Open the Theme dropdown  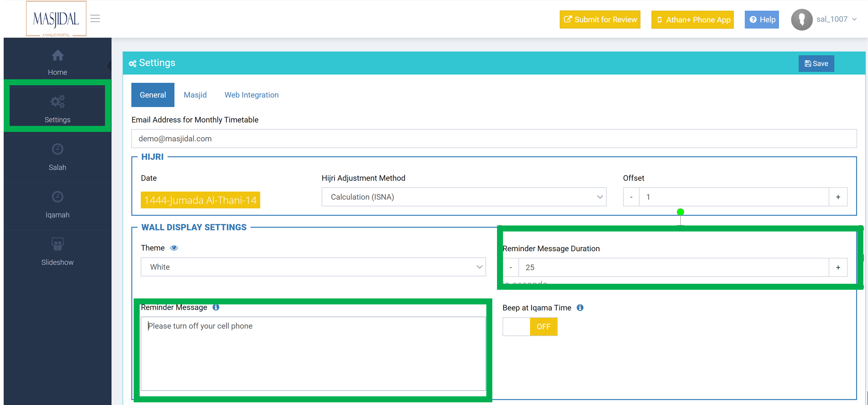[x=313, y=267]
